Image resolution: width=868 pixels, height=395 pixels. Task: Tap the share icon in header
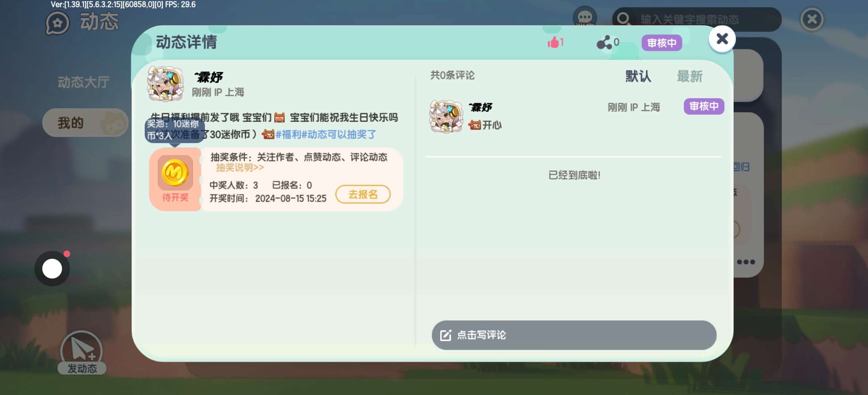604,42
